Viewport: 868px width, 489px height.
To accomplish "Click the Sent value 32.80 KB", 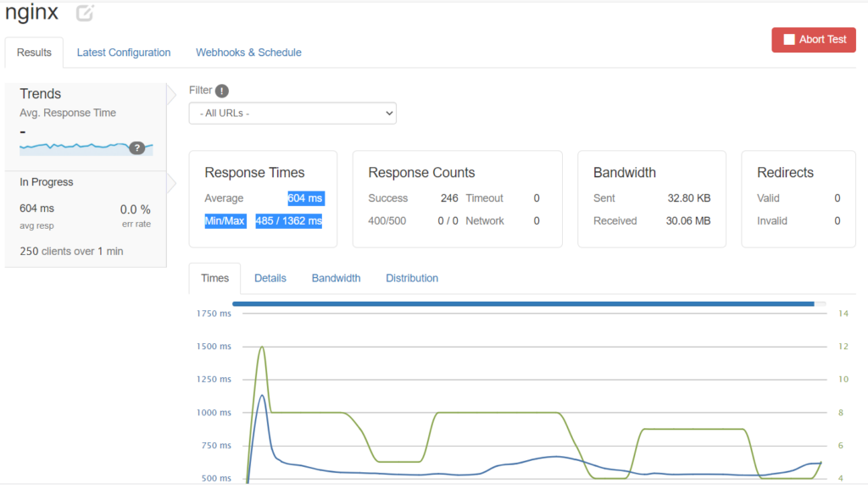I will click(688, 198).
